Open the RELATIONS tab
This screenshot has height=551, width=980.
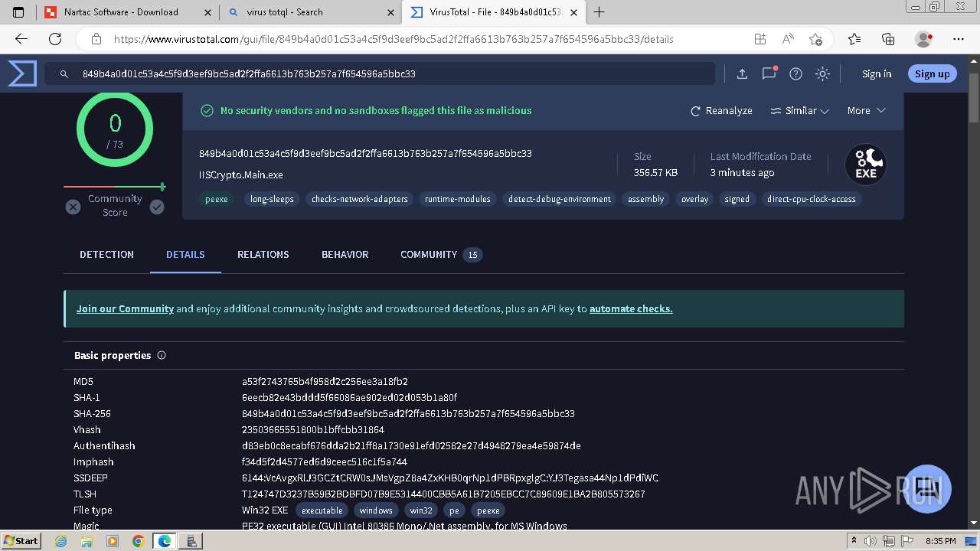click(x=263, y=254)
